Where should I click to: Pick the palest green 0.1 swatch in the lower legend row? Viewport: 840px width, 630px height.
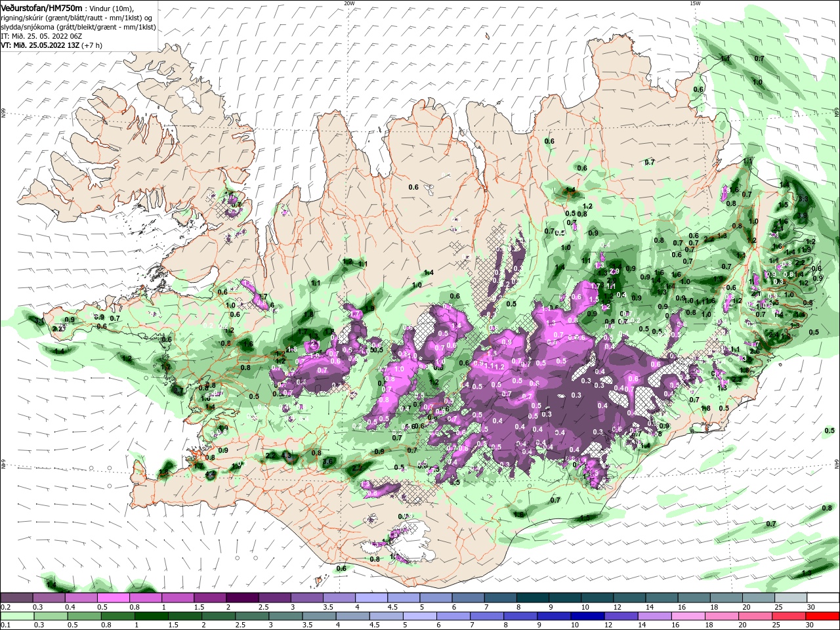[x=16, y=616]
